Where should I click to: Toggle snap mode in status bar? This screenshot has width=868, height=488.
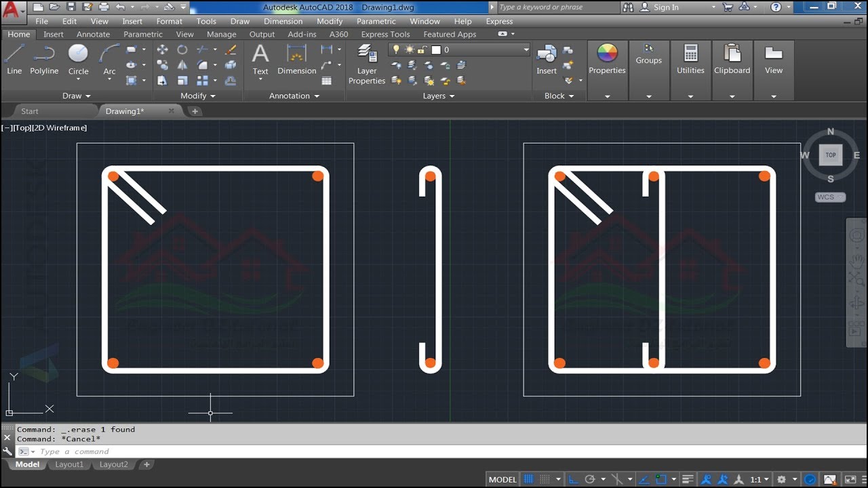(545, 479)
